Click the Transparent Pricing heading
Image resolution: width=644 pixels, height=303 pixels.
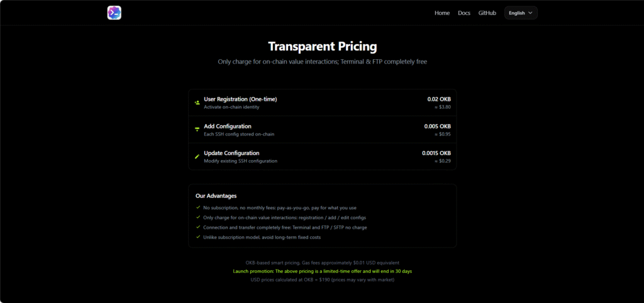323,46
